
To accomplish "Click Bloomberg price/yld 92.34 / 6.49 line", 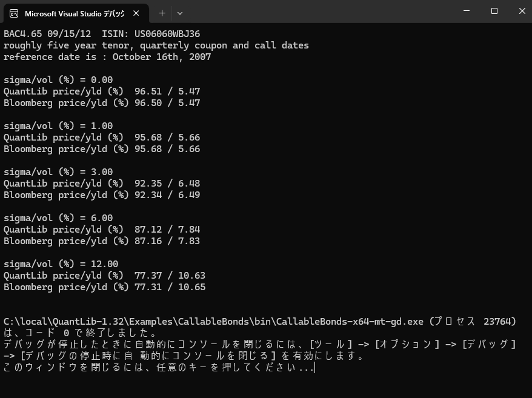I will [x=102, y=196].
